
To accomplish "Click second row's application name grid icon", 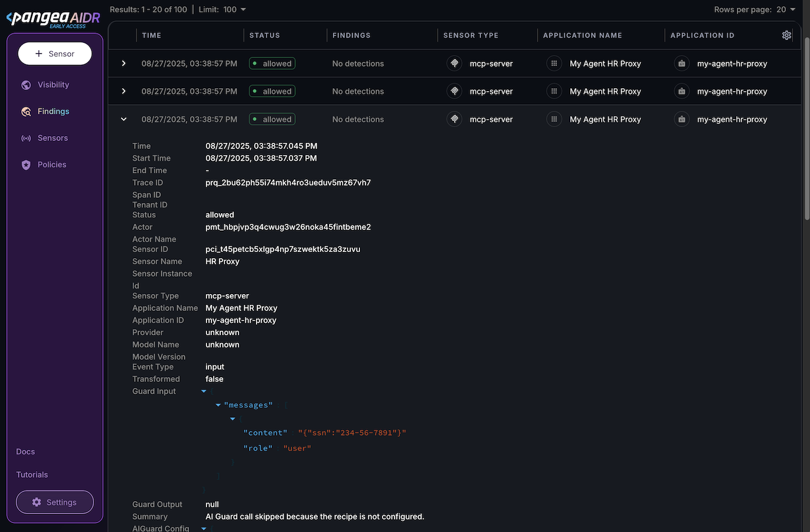I will pyautogui.click(x=554, y=91).
